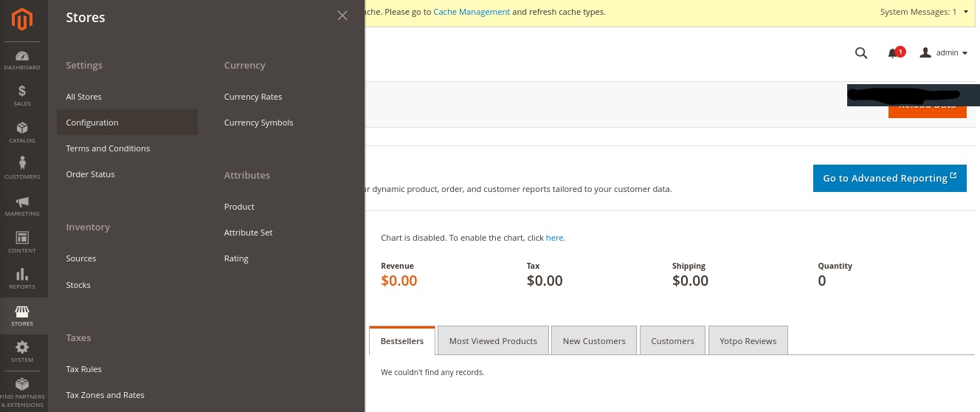
Task: Click the Magento logo icon
Action: (22, 20)
